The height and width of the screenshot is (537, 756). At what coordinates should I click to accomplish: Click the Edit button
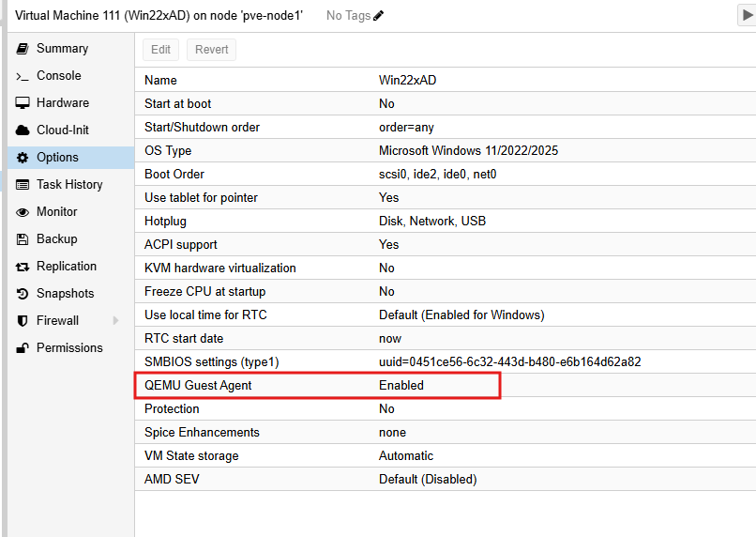pyautogui.click(x=161, y=50)
